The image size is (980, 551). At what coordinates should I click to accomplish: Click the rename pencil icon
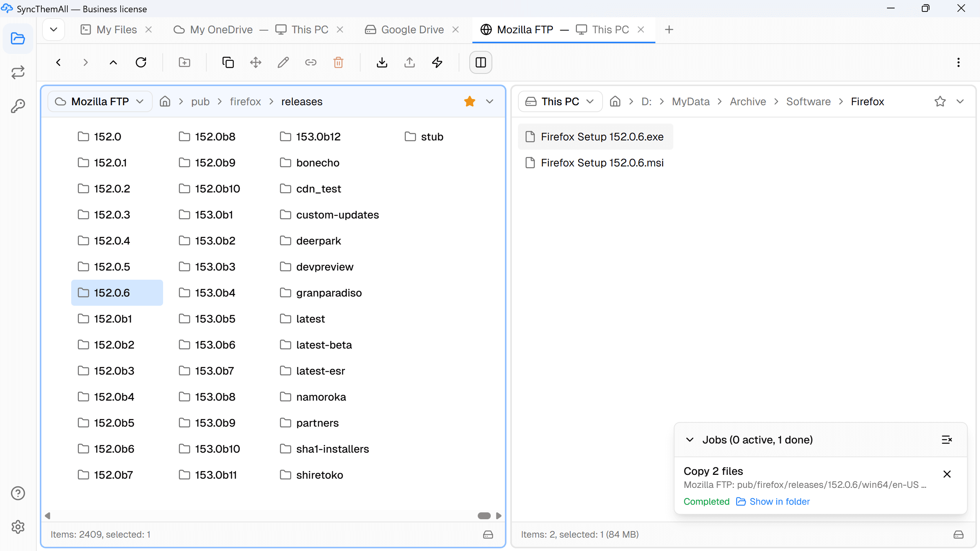(283, 62)
